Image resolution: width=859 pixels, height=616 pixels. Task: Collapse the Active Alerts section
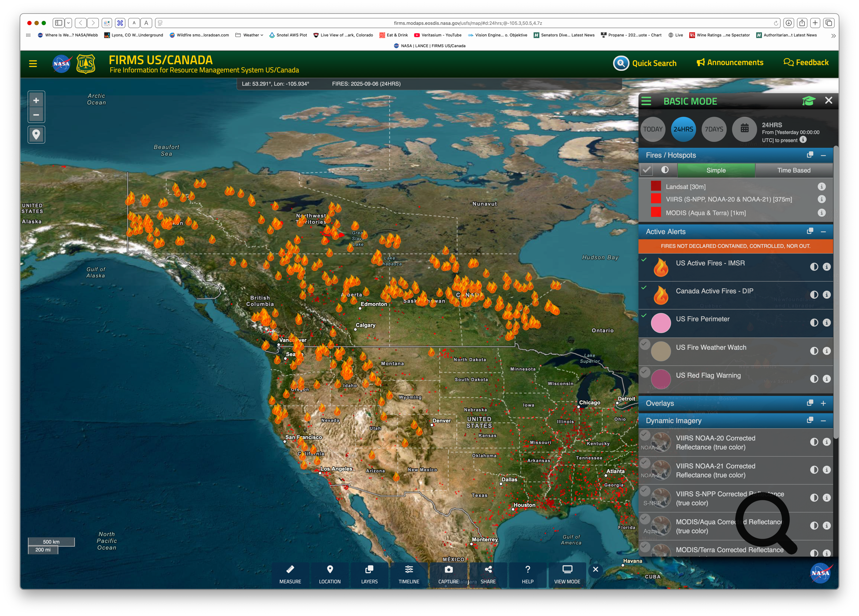823,231
